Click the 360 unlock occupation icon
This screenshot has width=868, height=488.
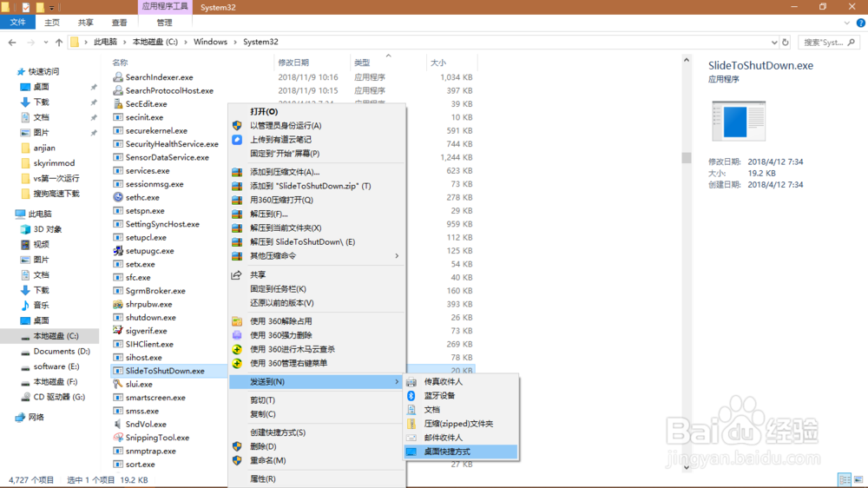click(x=237, y=321)
